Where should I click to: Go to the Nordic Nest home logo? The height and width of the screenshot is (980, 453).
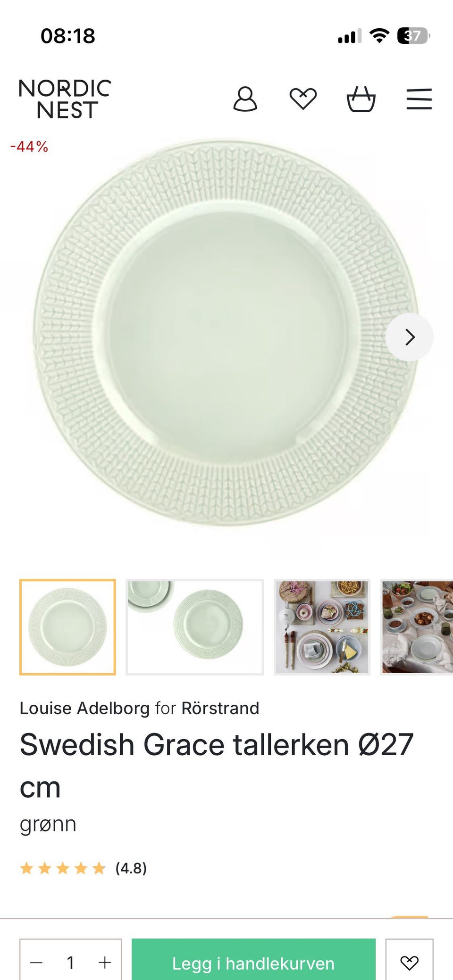point(65,99)
